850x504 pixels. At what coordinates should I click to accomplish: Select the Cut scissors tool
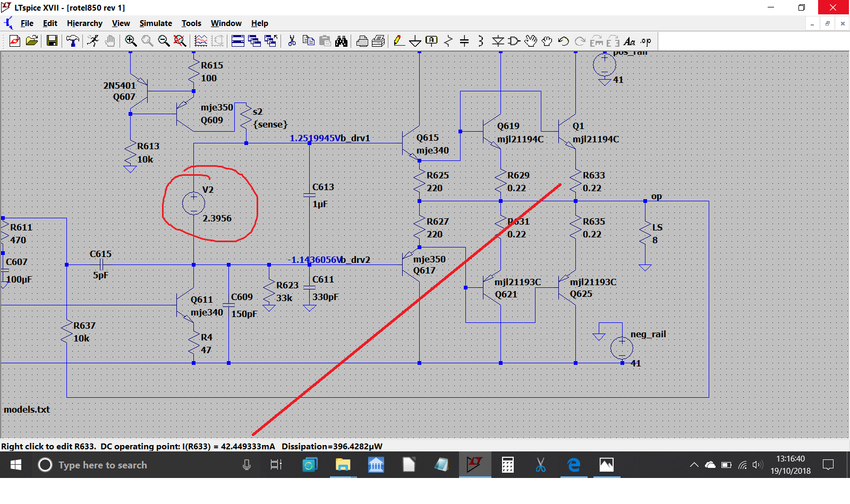pyautogui.click(x=292, y=41)
